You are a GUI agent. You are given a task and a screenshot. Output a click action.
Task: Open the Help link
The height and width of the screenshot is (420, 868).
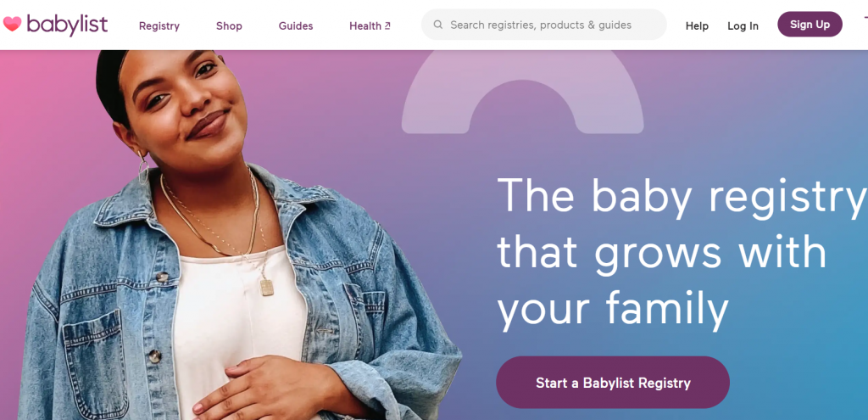[697, 26]
